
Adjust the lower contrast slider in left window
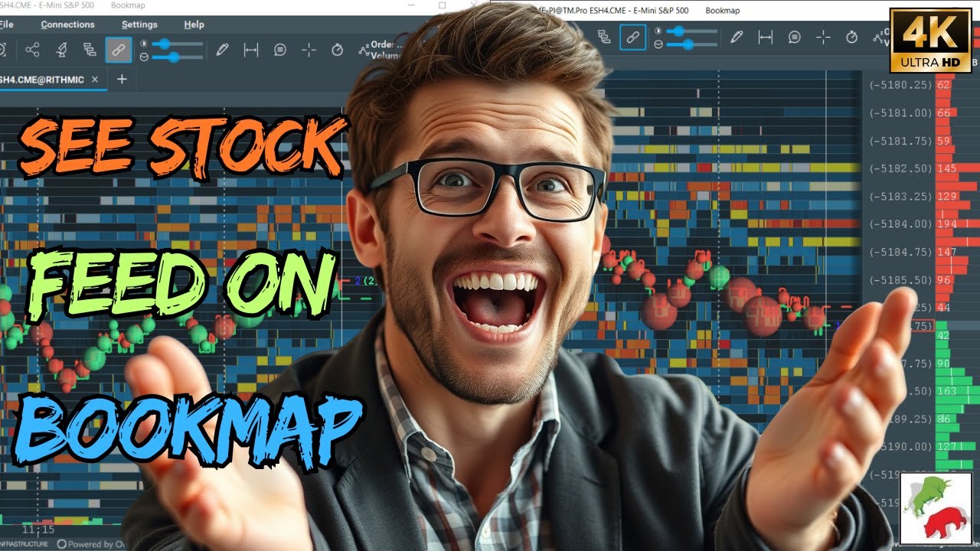(177, 57)
